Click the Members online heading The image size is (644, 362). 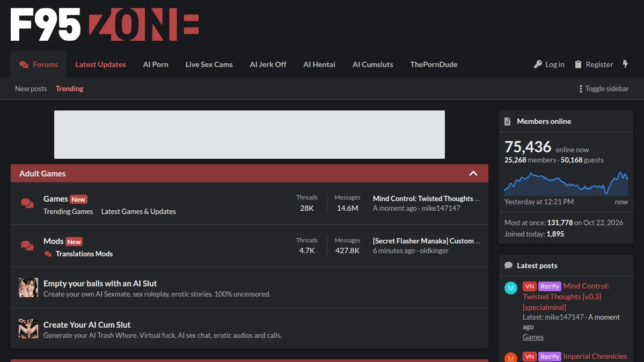pos(544,121)
